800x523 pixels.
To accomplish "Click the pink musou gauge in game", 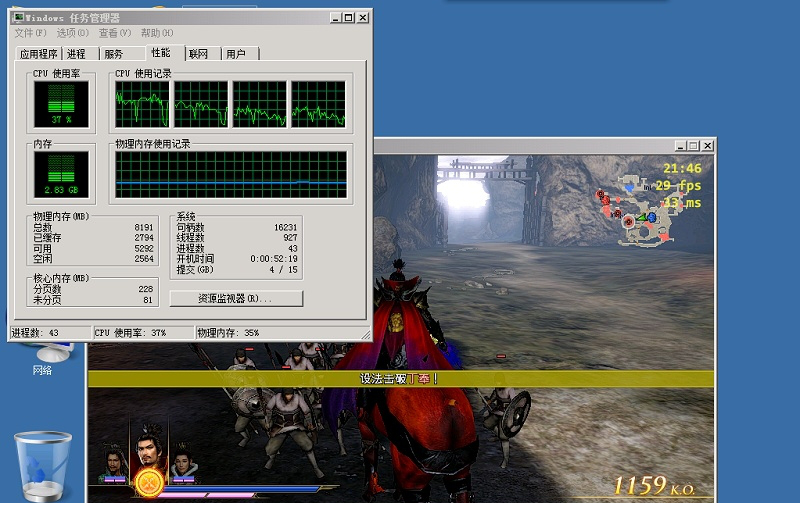I will pyautogui.click(x=208, y=495).
